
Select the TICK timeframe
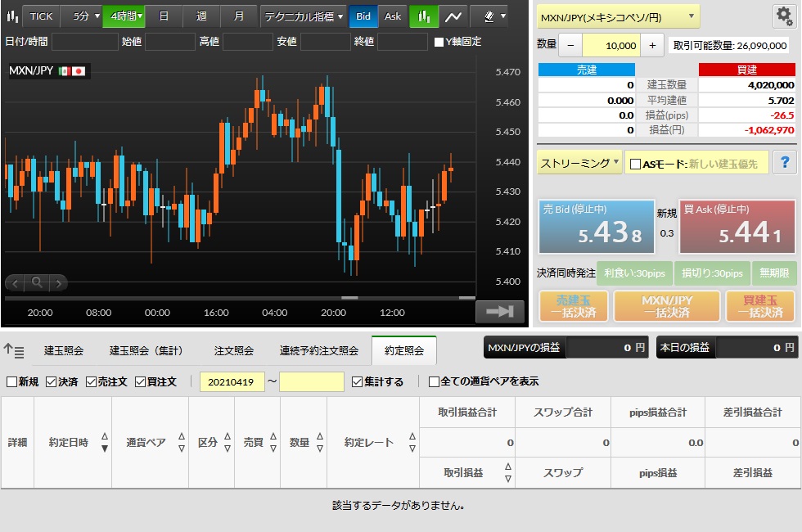click(x=41, y=16)
